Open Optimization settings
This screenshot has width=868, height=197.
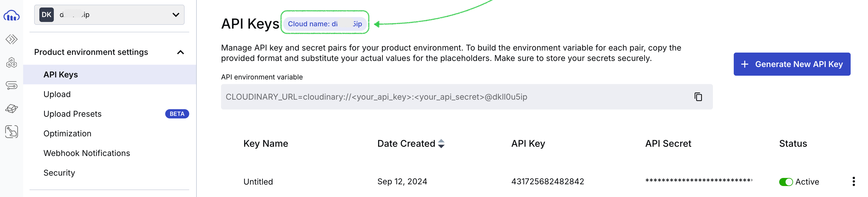point(67,133)
